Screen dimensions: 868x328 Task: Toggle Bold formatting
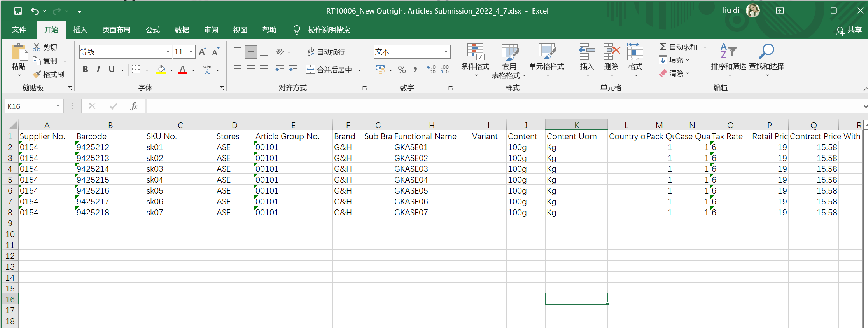(x=86, y=70)
